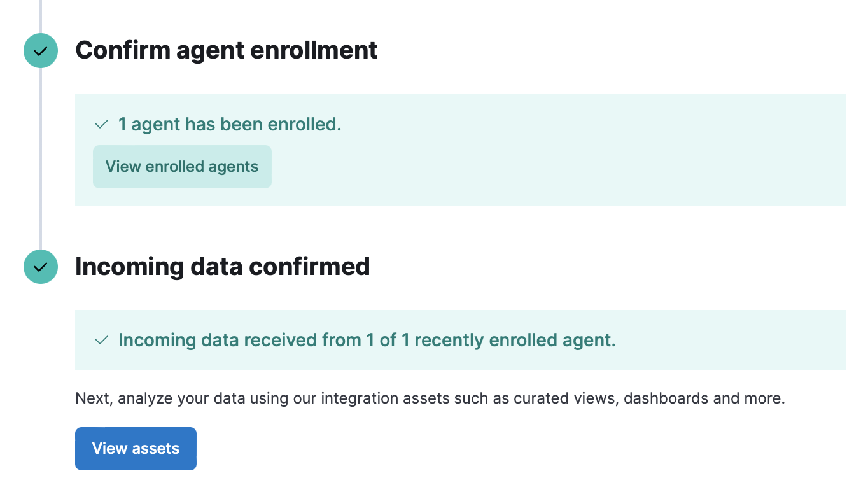Select the Incoming data confirmed step title
The image size is (868, 485).
[222, 266]
